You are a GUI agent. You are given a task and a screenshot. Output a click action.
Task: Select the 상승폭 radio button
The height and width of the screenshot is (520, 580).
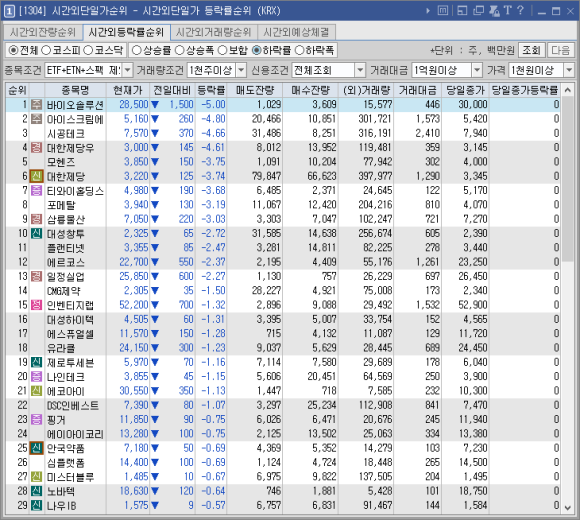pyautogui.click(x=179, y=50)
